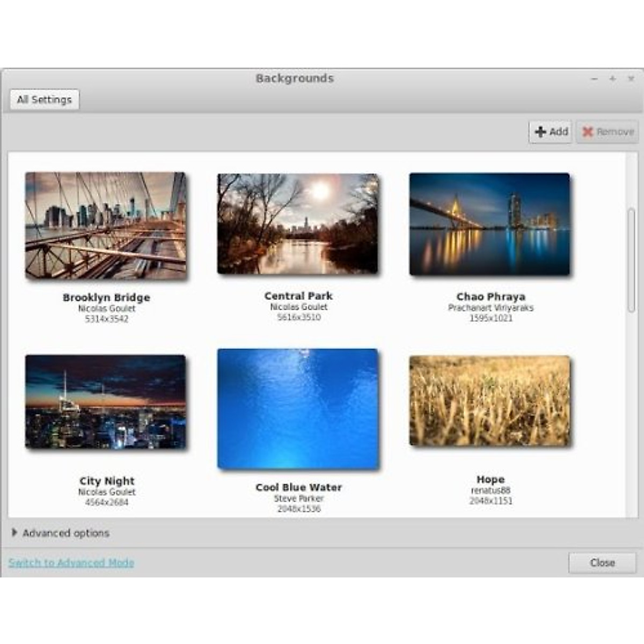Click the "Brooklyn Bridge" caption text

pos(106,297)
